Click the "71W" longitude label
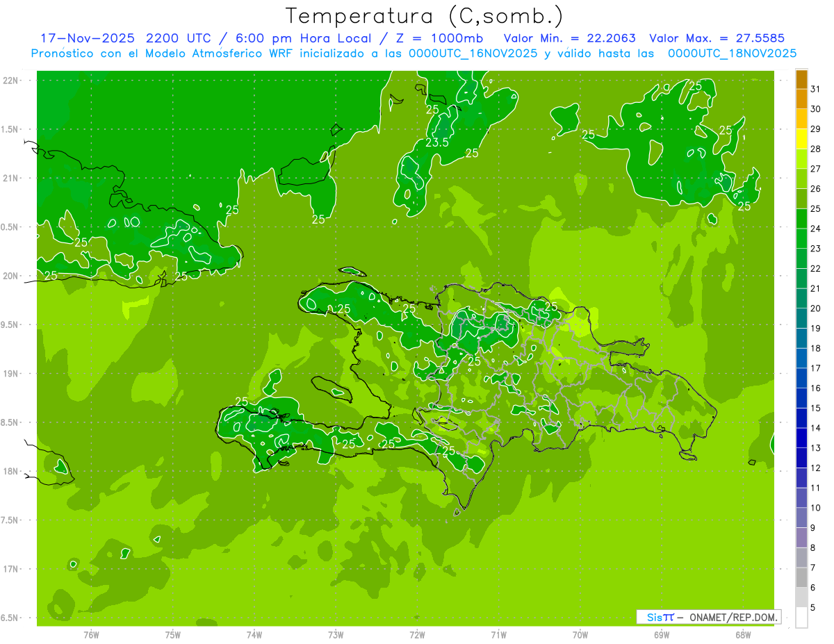 click(498, 635)
